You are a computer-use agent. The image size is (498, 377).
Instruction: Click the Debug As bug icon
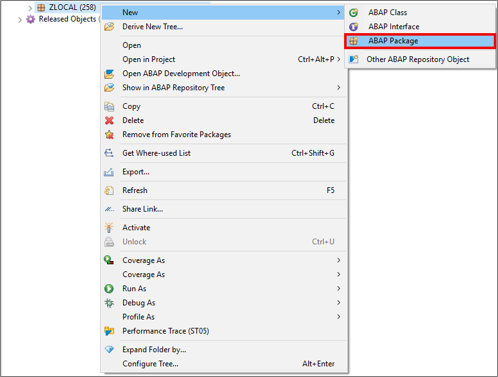click(x=109, y=303)
